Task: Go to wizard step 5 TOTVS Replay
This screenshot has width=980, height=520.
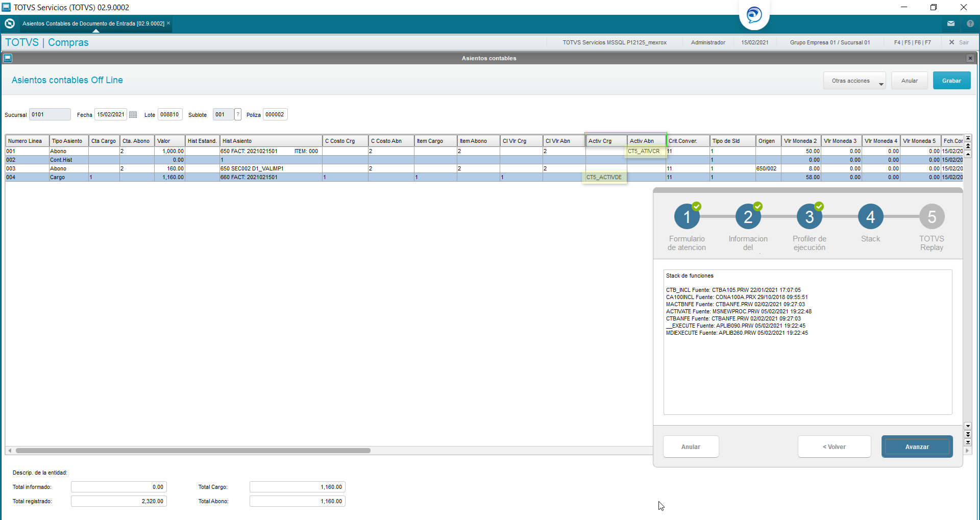Action: [932, 217]
